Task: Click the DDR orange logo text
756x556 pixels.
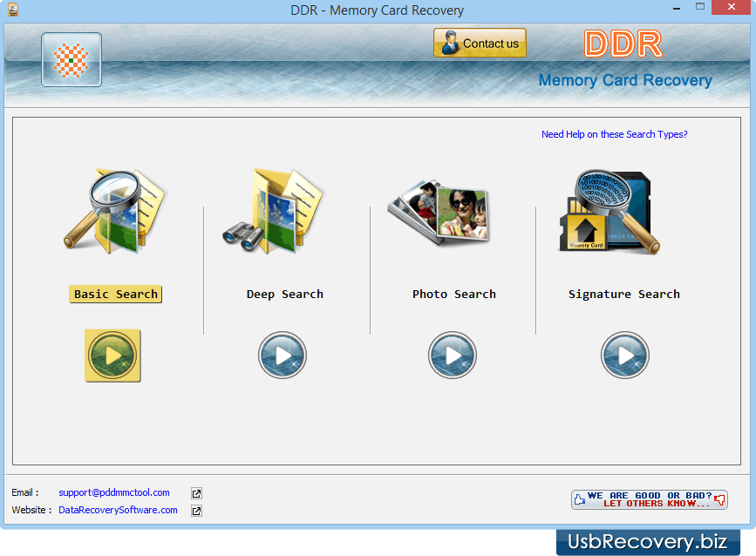Action: 623,44
